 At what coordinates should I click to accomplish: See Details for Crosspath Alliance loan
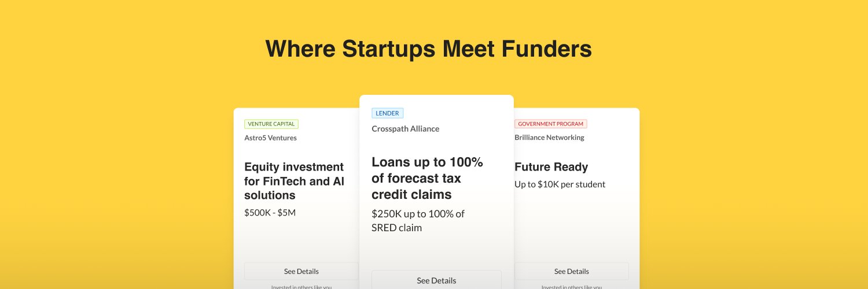point(436,280)
